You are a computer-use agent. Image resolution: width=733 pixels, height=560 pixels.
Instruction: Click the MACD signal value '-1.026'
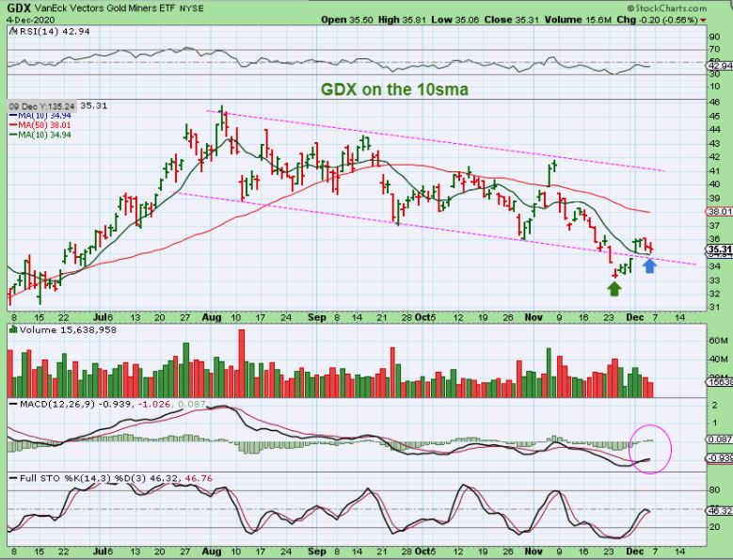click(152, 404)
